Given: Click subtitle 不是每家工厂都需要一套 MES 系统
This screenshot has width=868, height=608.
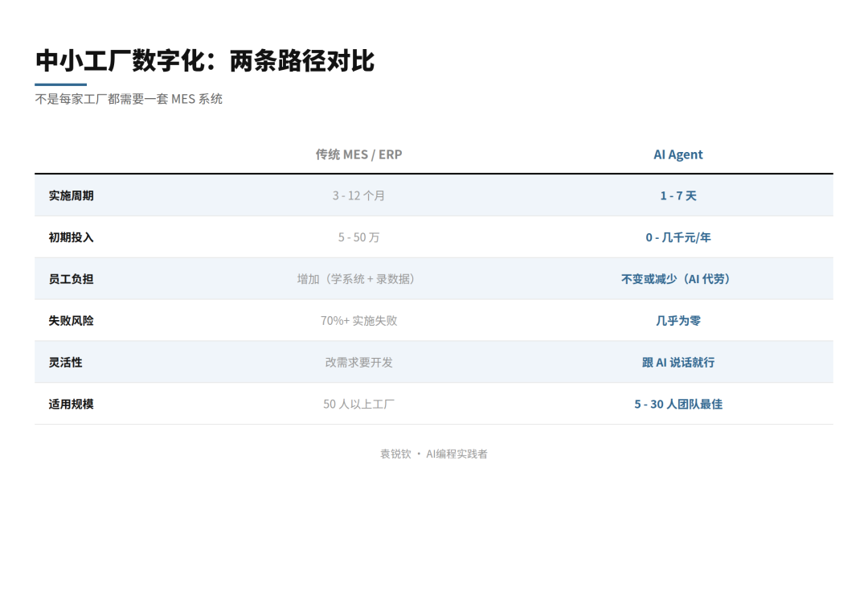Looking at the screenshot, I should 129,99.
